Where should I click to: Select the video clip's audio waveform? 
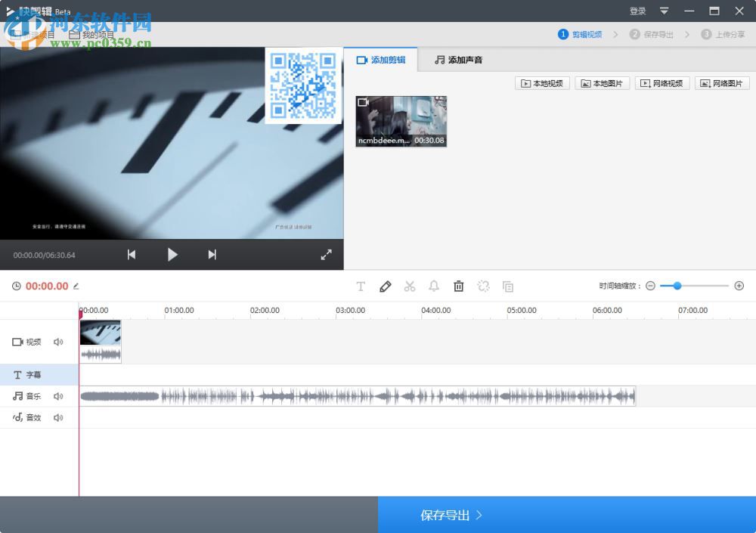tap(101, 355)
